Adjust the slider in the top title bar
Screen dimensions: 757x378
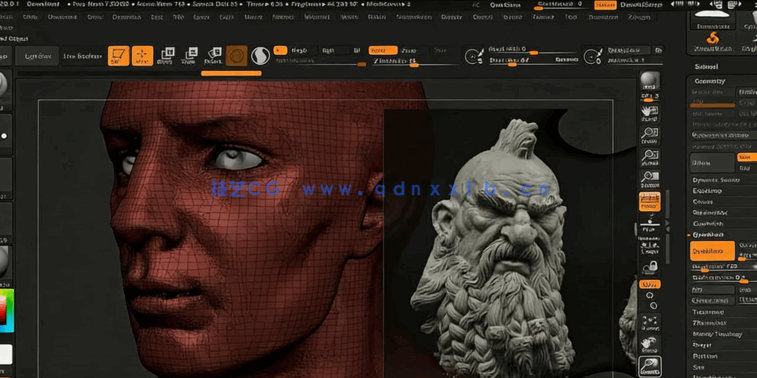[561, 5]
